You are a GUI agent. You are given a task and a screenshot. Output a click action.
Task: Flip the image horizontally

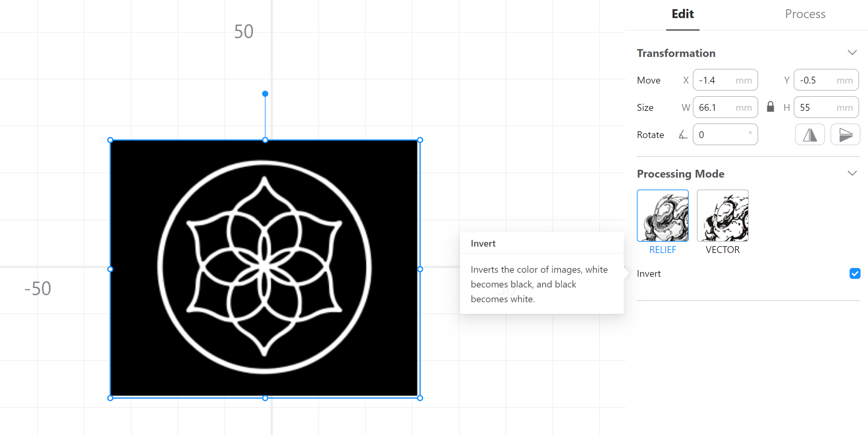(810, 135)
